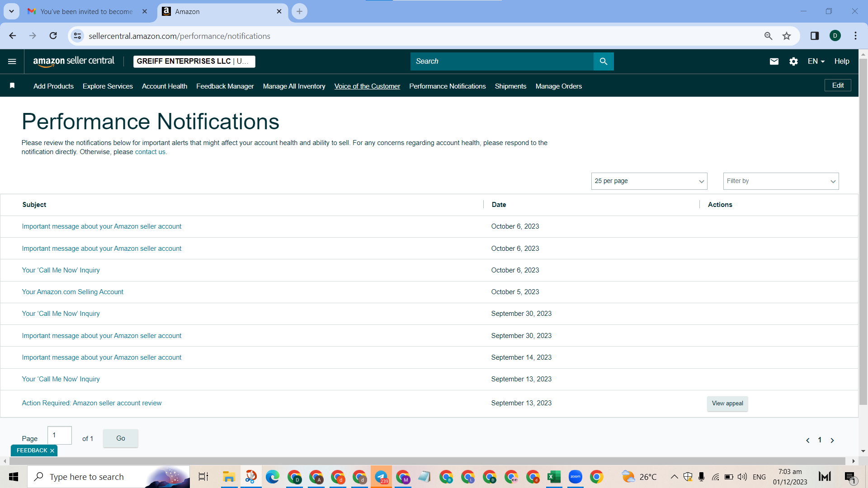Open Task View on the taskbar
Viewport: 868px width, 488px height.
pos(203,477)
